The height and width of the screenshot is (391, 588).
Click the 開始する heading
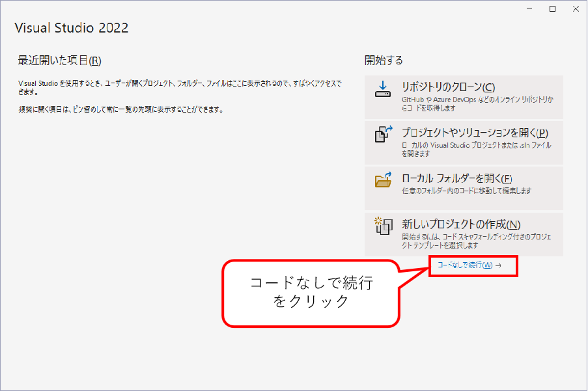[384, 61]
